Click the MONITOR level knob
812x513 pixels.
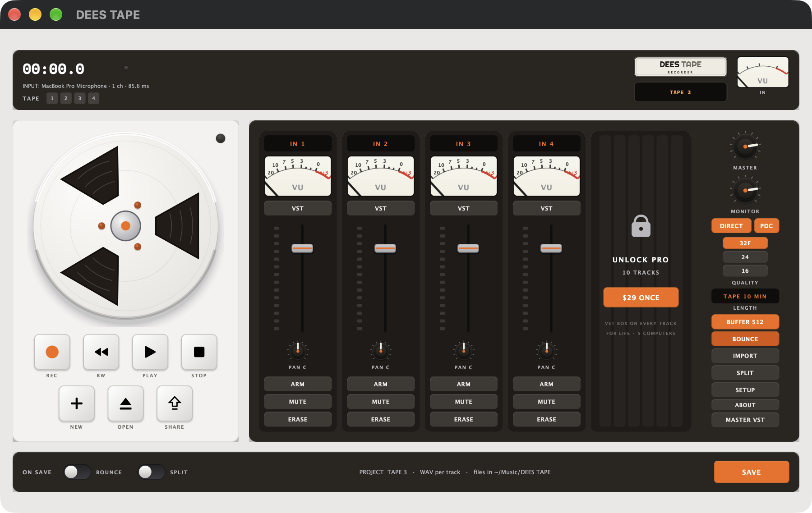[x=745, y=190]
